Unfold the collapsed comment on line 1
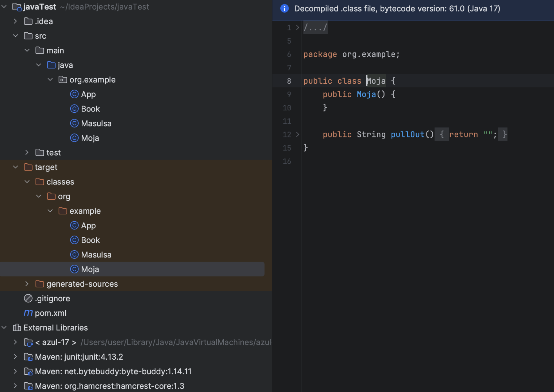The width and height of the screenshot is (554, 392). pyautogui.click(x=298, y=28)
